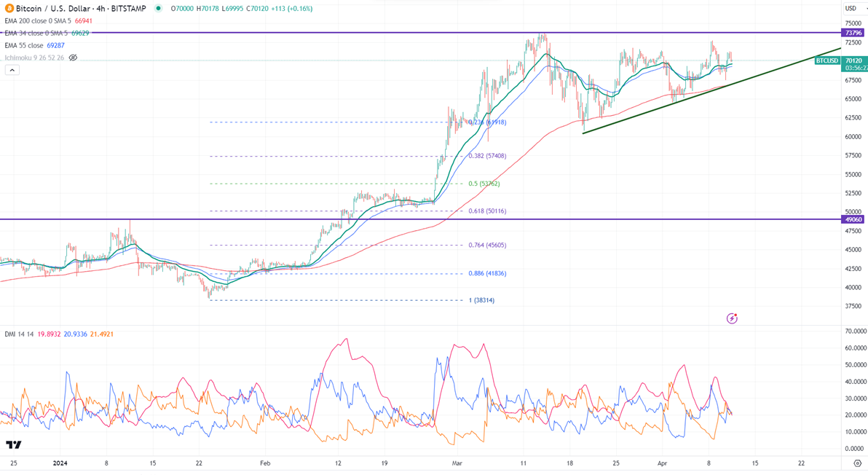Screen dimensions: 868x475
Task: Click the DMI value 19.8932
Action: click(50, 334)
